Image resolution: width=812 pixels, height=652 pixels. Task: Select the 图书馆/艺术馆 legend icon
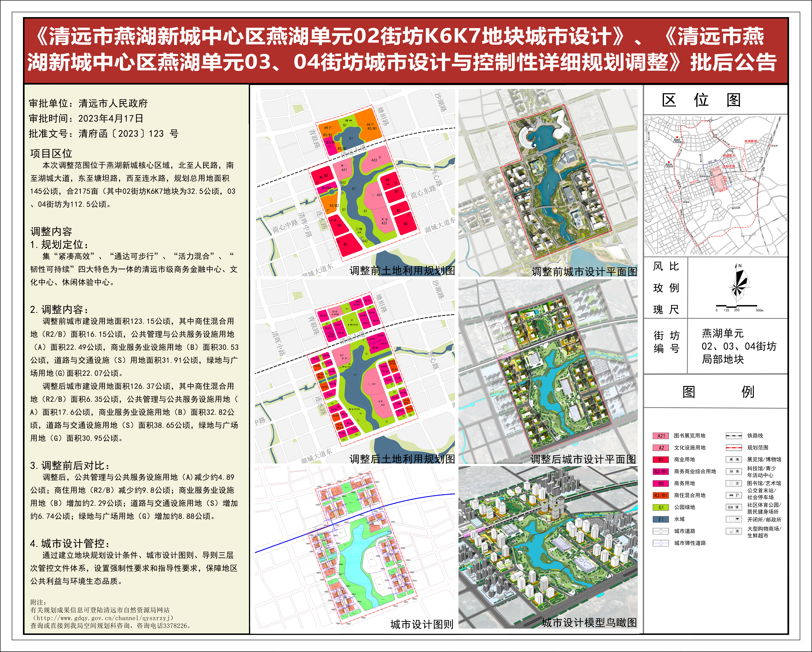(734, 483)
